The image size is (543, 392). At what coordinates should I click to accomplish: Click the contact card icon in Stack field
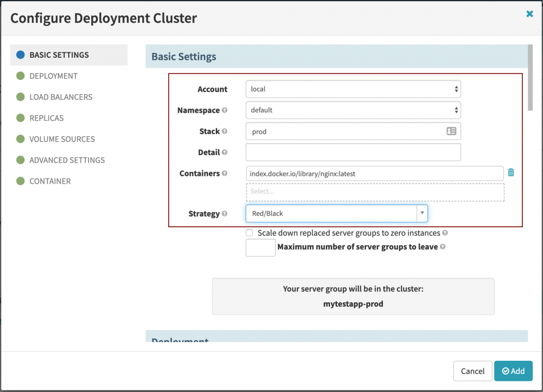(451, 131)
